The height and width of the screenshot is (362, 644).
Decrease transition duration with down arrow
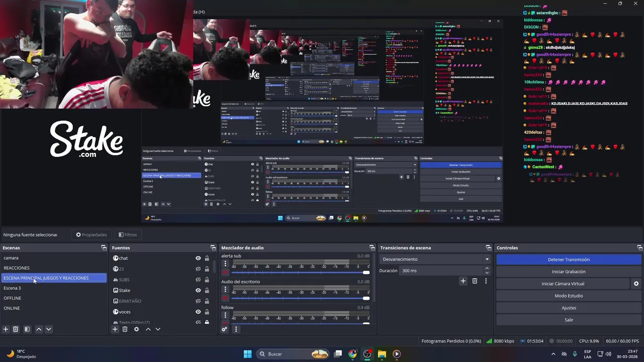(x=487, y=273)
